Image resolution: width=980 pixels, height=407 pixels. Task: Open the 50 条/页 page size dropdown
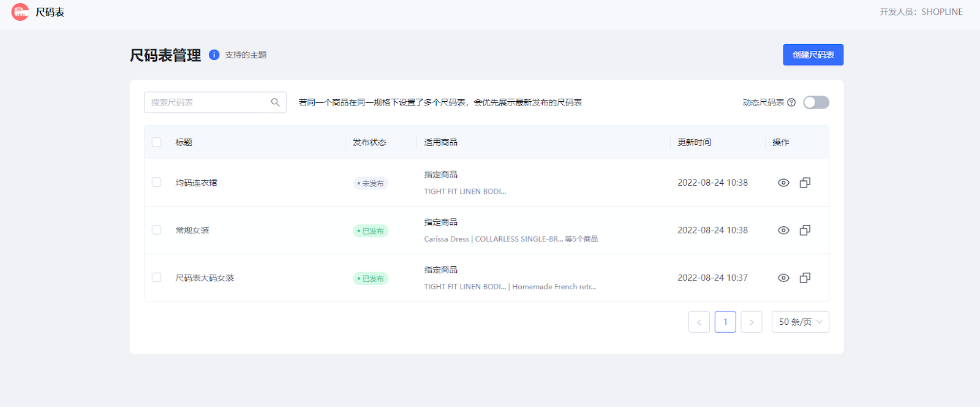(x=800, y=322)
